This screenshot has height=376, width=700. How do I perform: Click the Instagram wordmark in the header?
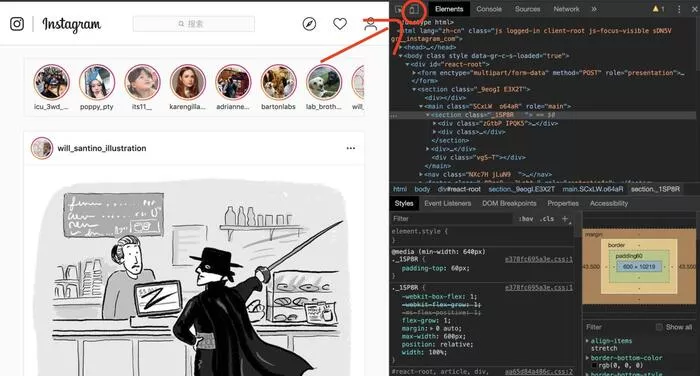click(x=71, y=25)
